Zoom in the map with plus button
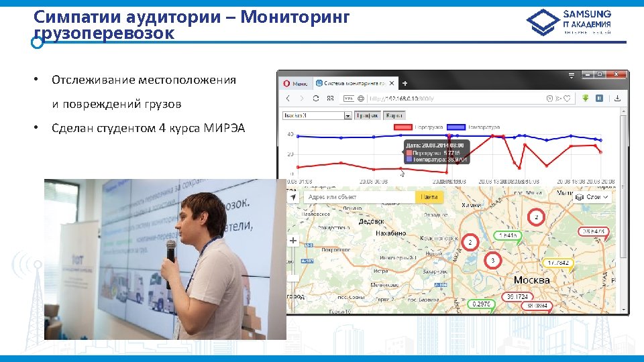Screen dimensions: 644x362 (x=293, y=241)
